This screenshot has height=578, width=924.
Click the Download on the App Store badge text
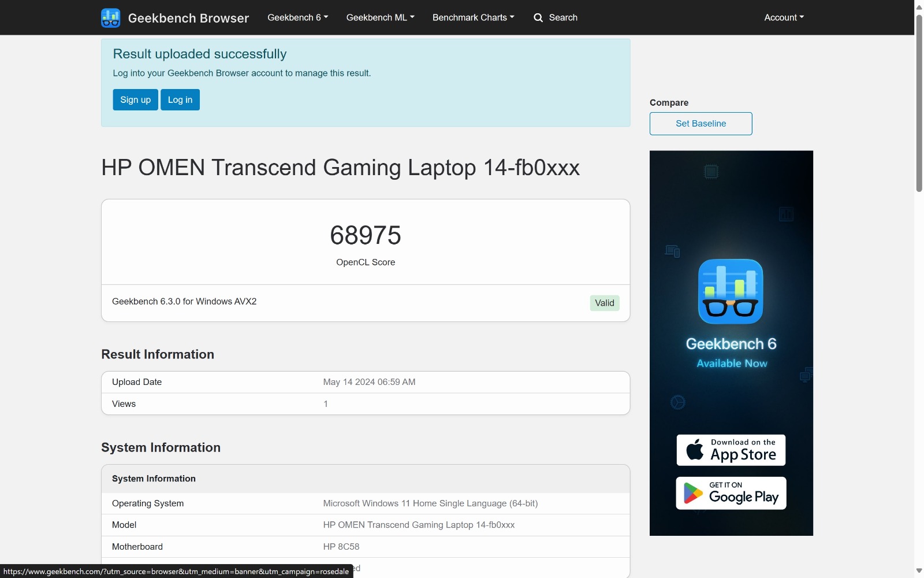743,450
